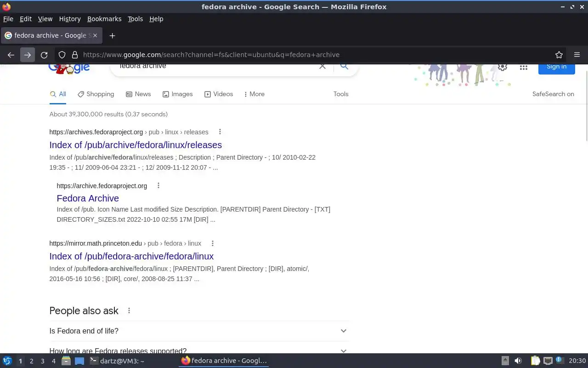The width and height of the screenshot is (588, 368).
Task: Switch to Videos results
Action: (x=219, y=94)
